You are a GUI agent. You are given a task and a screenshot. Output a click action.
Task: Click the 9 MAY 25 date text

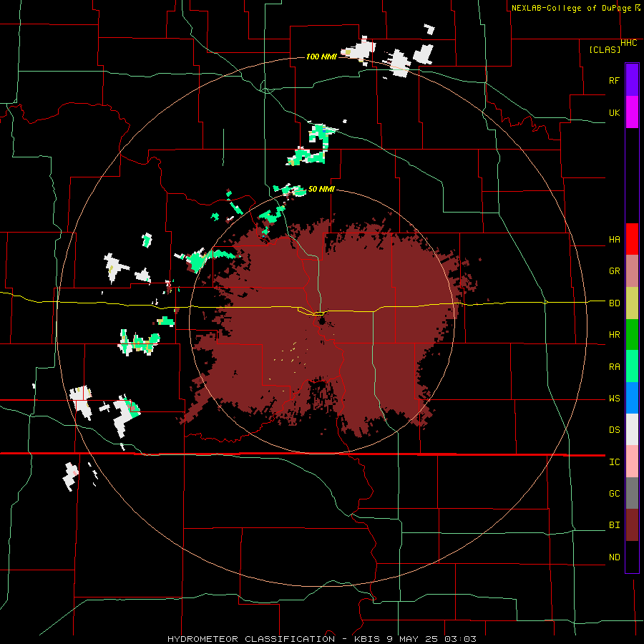pyautogui.click(x=413, y=639)
